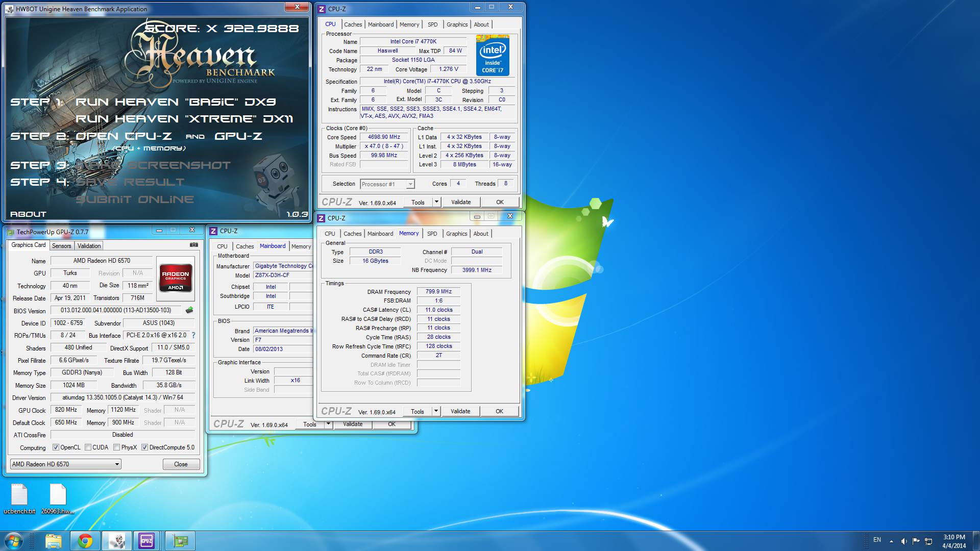Viewport: 980px width, 551px height.
Task: Switch to CPU-Z taskbar icon
Action: tap(146, 541)
